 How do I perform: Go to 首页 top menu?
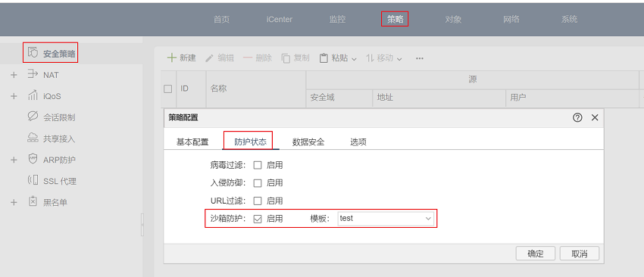click(x=221, y=19)
